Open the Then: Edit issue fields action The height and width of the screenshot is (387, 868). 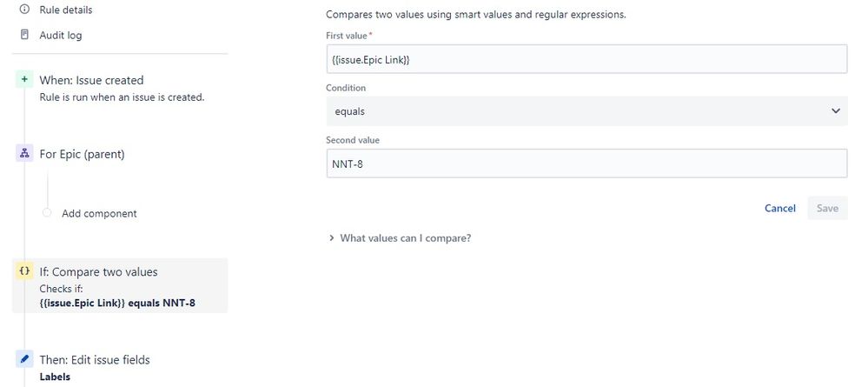pos(95,359)
